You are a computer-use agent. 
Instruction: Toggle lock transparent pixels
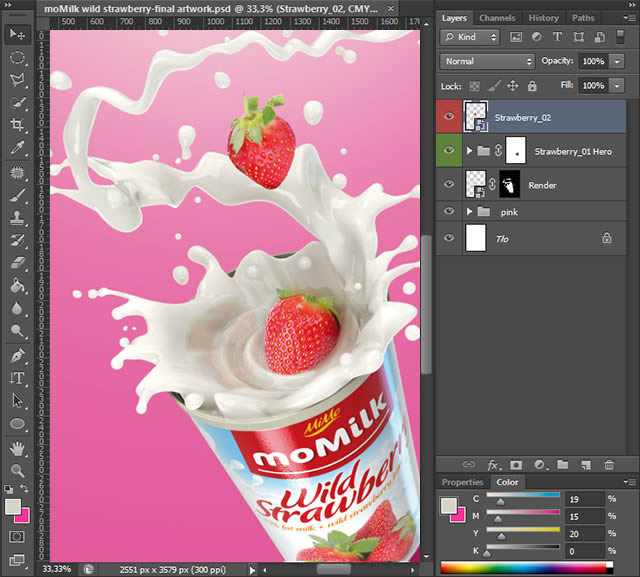pos(474,86)
